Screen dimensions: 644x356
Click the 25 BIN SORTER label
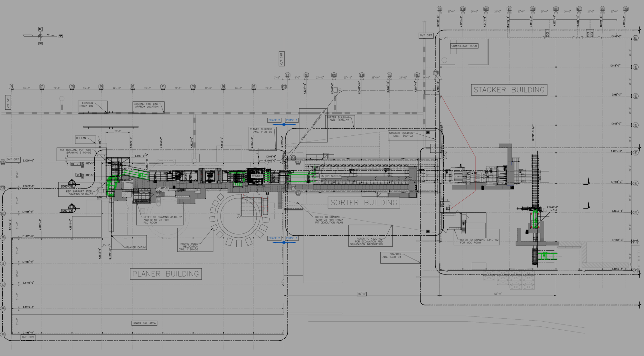[331, 176]
